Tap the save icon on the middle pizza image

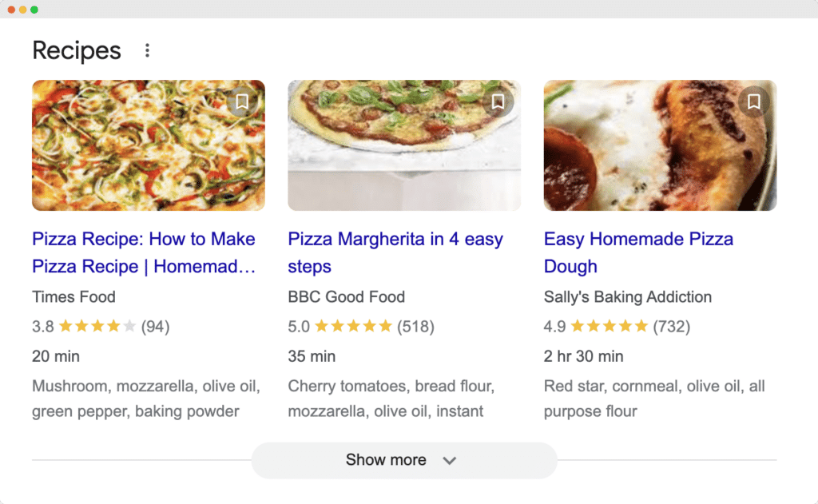497,101
